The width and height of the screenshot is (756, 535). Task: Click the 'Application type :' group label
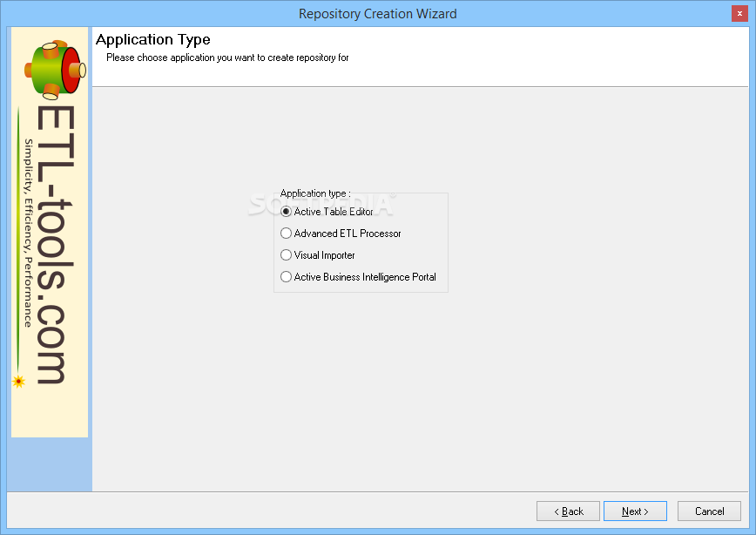pos(315,193)
